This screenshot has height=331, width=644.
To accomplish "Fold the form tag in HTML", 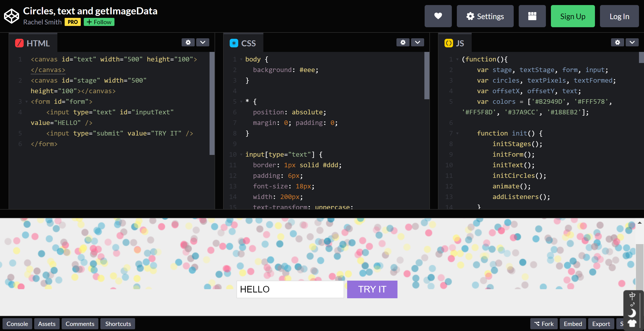I will [x=26, y=102].
